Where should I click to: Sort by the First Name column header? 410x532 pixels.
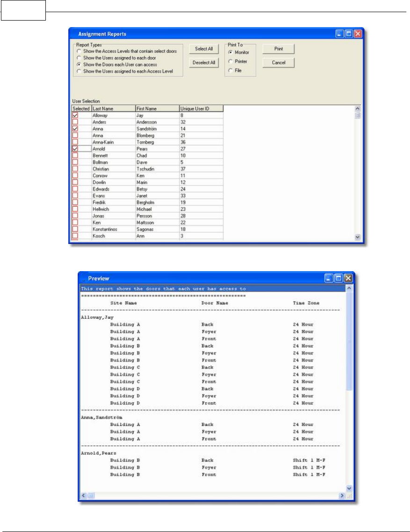[x=157, y=108]
